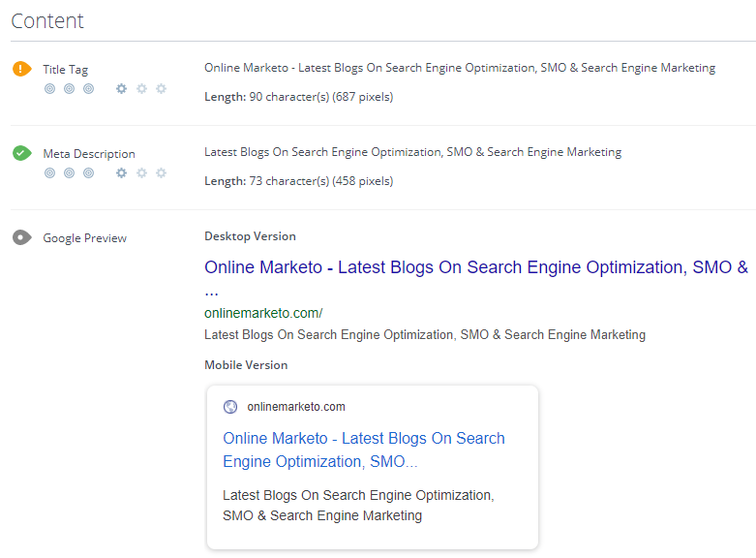Click the last faded gear icon under Title Tag
Viewport: 756px width, 558px height.
click(161, 89)
